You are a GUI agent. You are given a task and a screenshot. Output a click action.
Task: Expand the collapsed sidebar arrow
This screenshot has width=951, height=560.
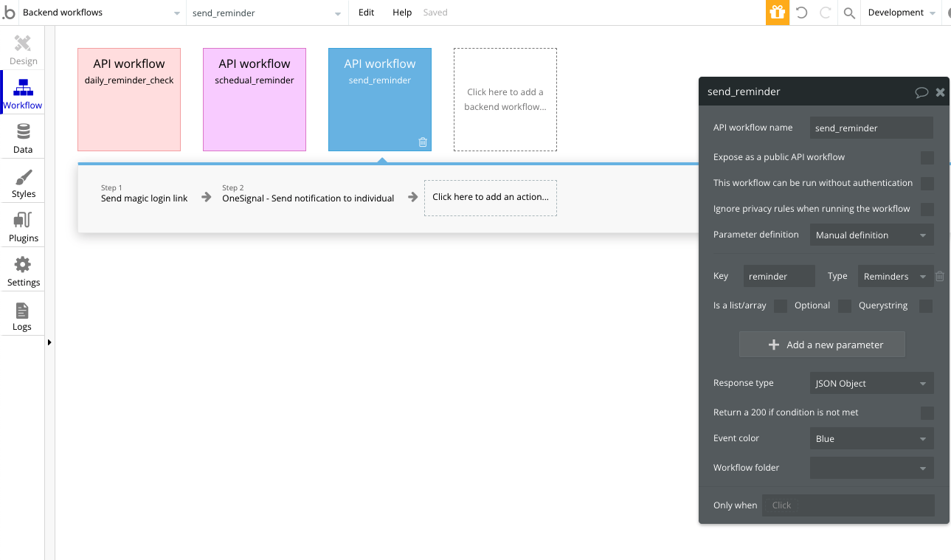[x=49, y=342]
